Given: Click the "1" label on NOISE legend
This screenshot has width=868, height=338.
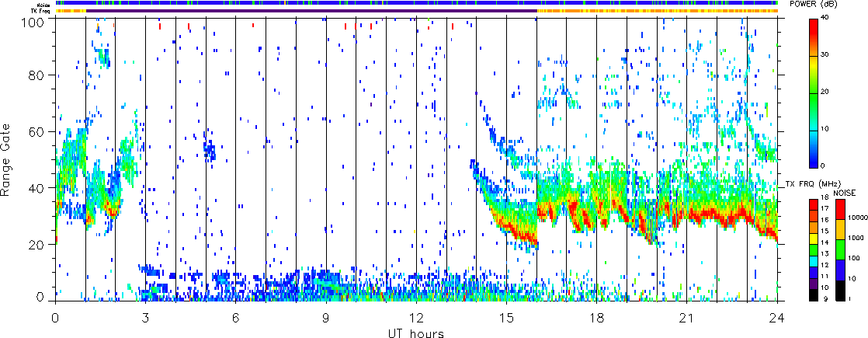Looking at the screenshot, I should [x=849, y=298].
